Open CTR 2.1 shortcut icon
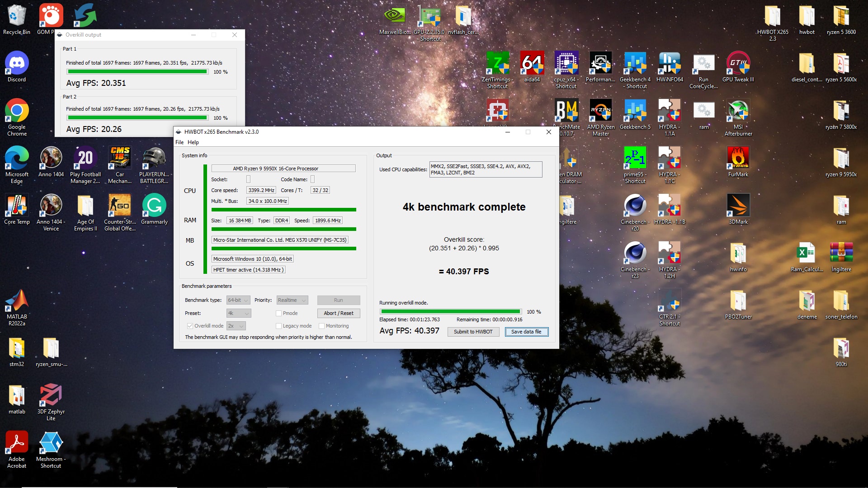The height and width of the screenshot is (488, 868). (670, 307)
